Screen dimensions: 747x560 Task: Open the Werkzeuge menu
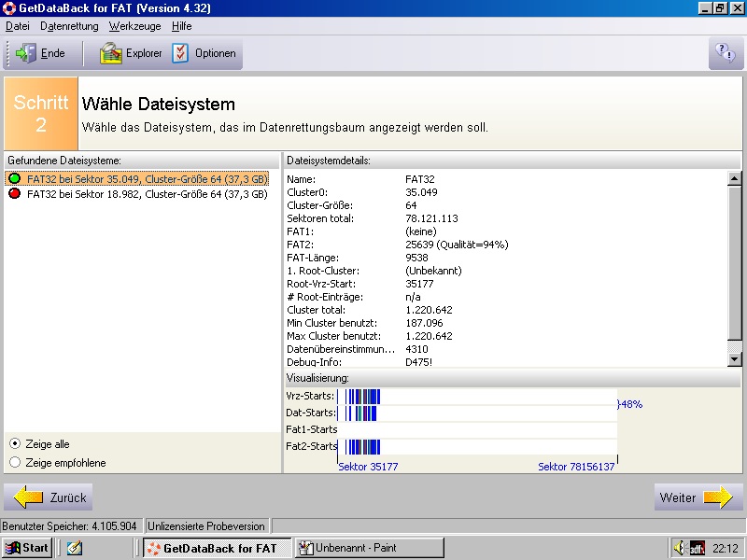[135, 26]
